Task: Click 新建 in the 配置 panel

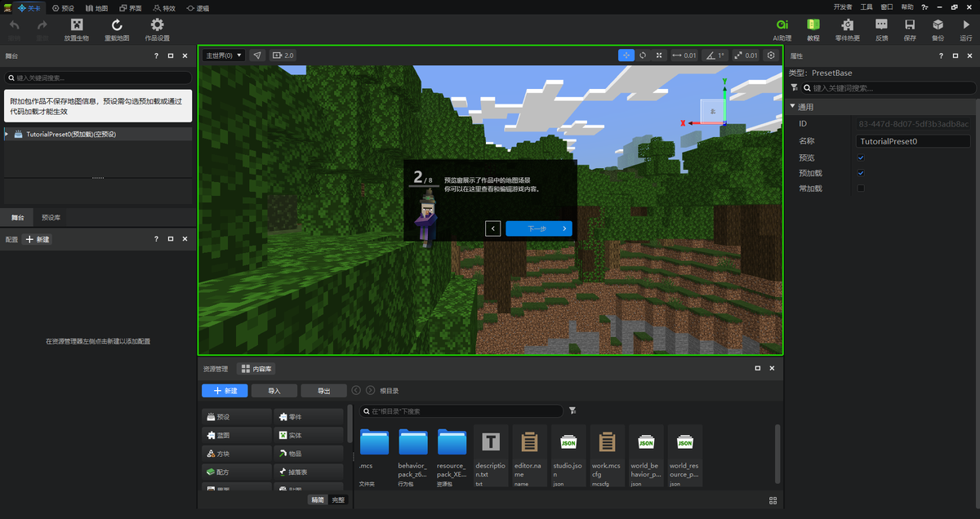Action: (38, 239)
